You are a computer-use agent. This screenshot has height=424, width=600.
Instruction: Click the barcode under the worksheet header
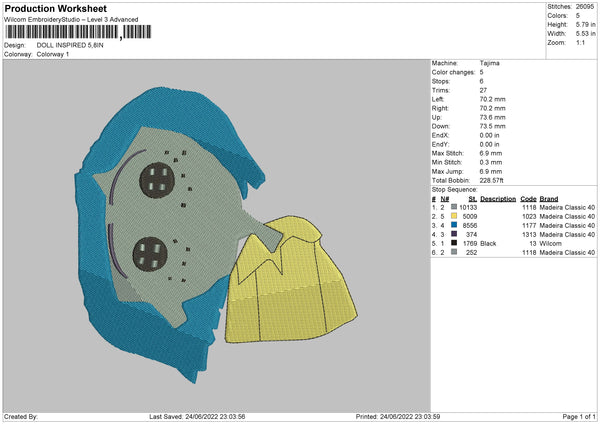pos(78,32)
